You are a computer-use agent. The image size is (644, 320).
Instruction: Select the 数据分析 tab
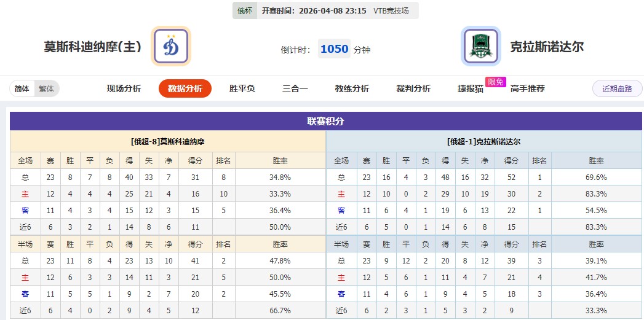pos(185,88)
